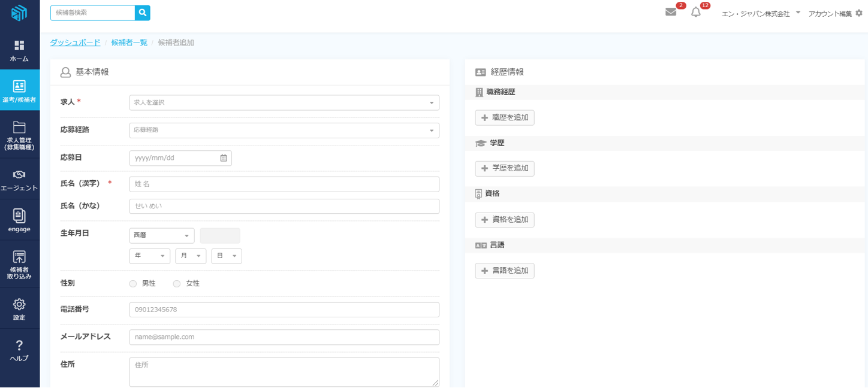
Task: Click the アカウント編集 gear icon
Action: click(859, 13)
